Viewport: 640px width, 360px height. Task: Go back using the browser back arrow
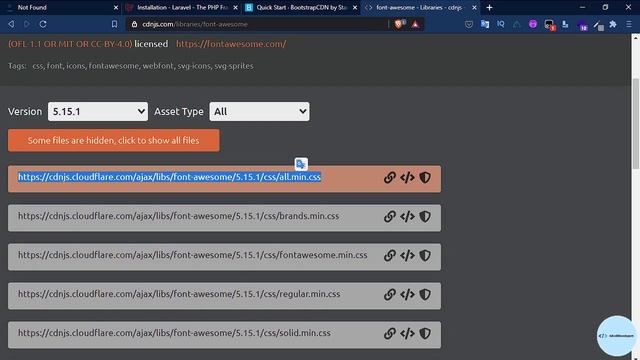click(x=11, y=24)
